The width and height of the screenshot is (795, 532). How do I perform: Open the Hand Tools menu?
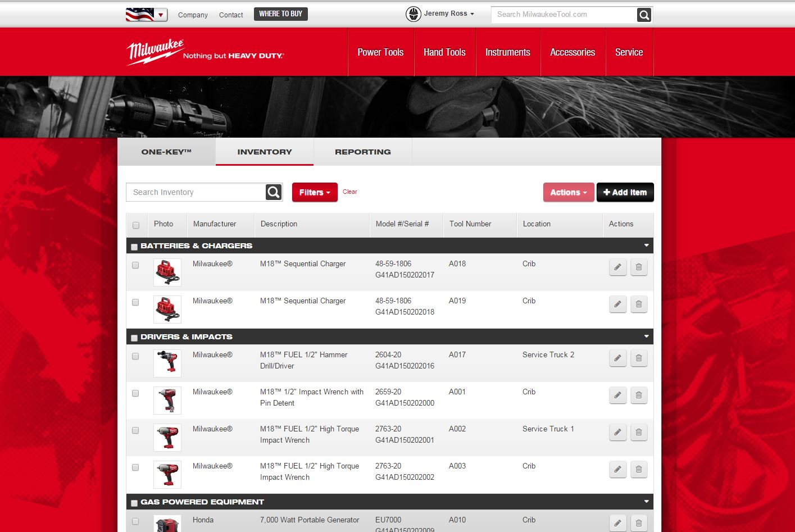click(x=444, y=52)
